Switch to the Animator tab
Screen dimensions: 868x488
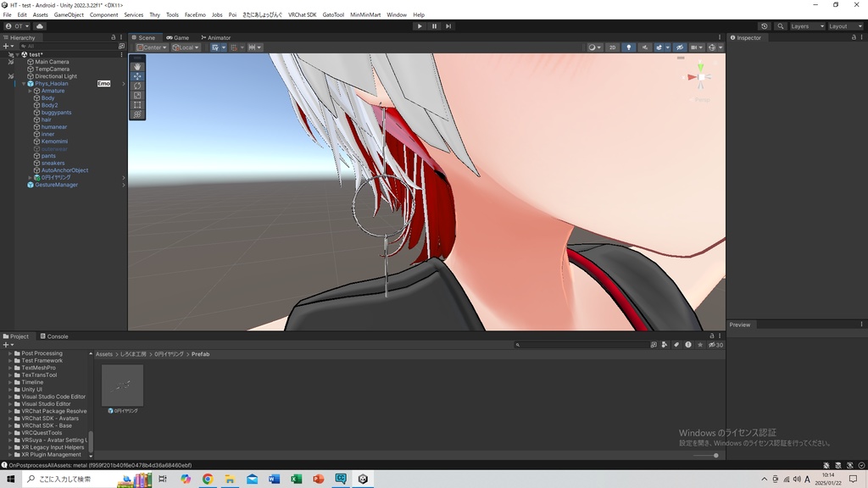tap(216, 37)
